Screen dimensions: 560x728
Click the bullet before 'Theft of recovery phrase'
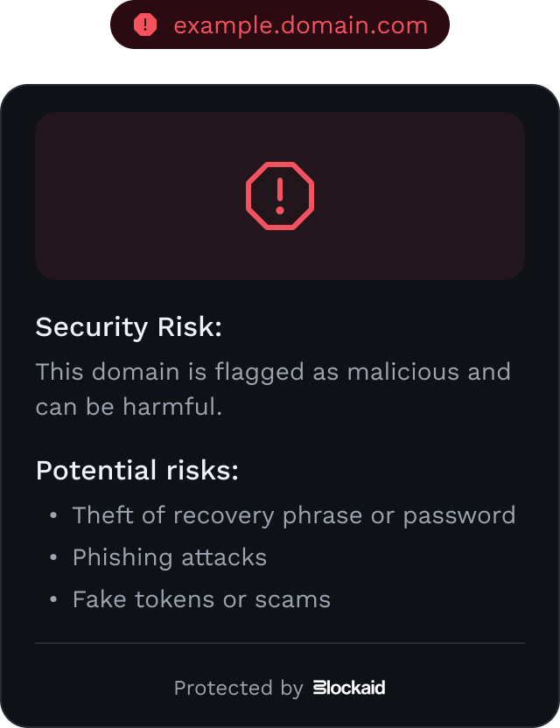[x=53, y=515]
